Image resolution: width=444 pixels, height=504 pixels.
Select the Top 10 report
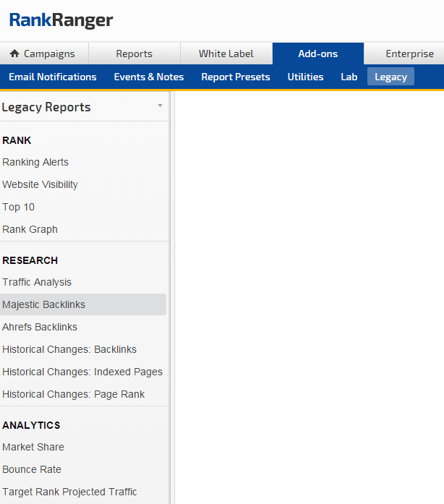(18, 207)
